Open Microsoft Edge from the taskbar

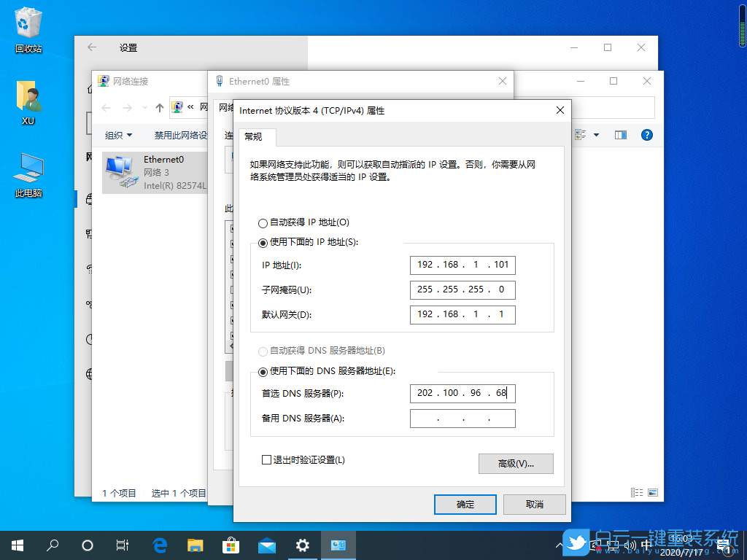click(x=160, y=544)
